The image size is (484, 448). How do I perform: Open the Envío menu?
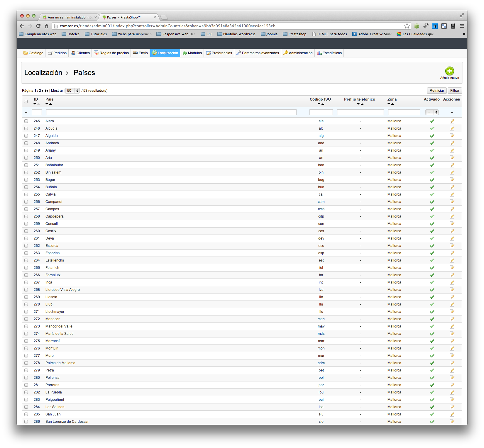coord(141,53)
